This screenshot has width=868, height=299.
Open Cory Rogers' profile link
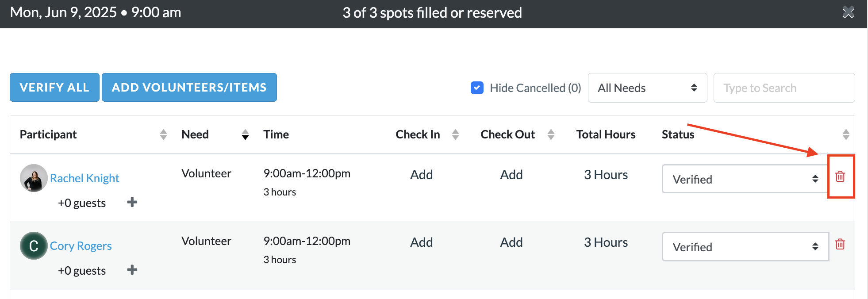(x=81, y=245)
